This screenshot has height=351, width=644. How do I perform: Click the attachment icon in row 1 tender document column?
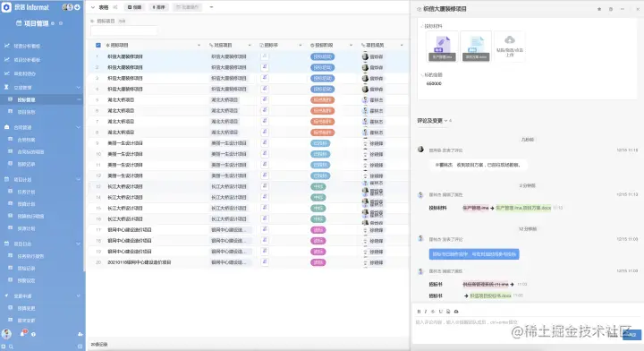(265, 56)
